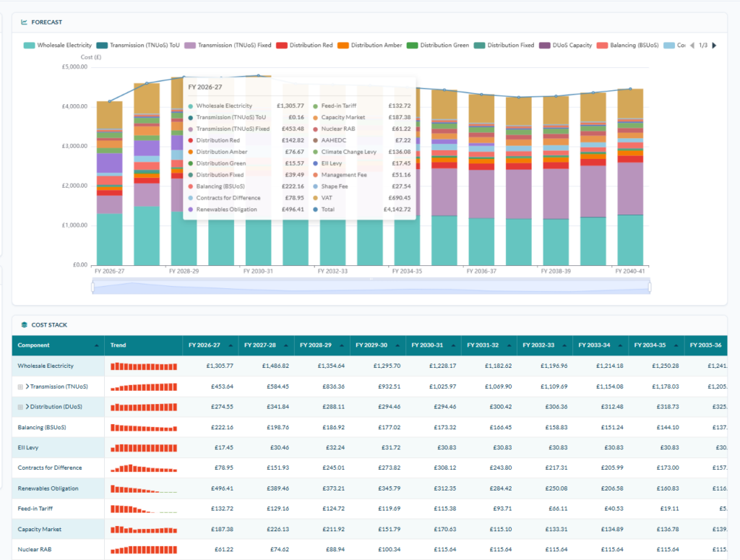Toggle Balancing (BSUoS) series in the legend
Viewport: 740px width, 560px height.
pos(628,46)
